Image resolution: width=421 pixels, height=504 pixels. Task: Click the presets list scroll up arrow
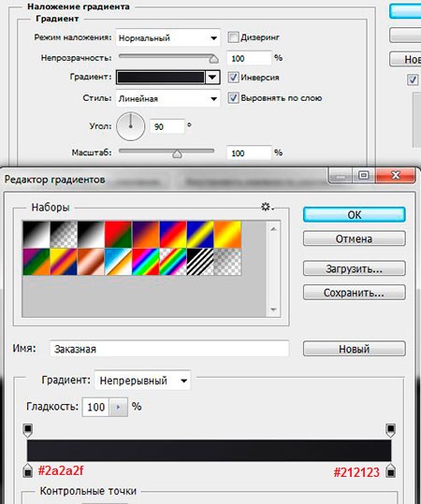tap(274, 229)
